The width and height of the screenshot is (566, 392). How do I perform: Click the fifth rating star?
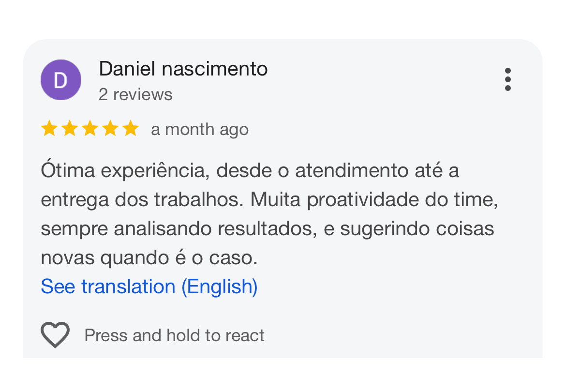click(x=130, y=129)
